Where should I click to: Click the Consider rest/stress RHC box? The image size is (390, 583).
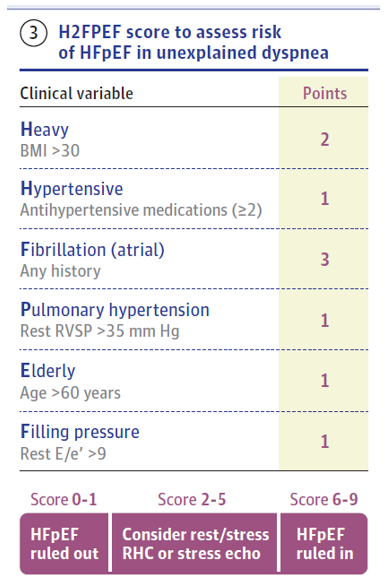pos(194,544)
